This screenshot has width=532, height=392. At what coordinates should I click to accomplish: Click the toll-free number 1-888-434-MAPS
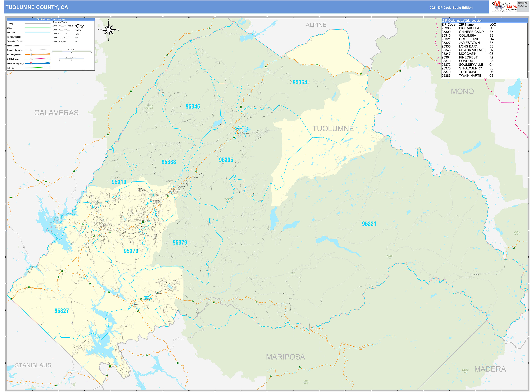[x=523, y=4]
